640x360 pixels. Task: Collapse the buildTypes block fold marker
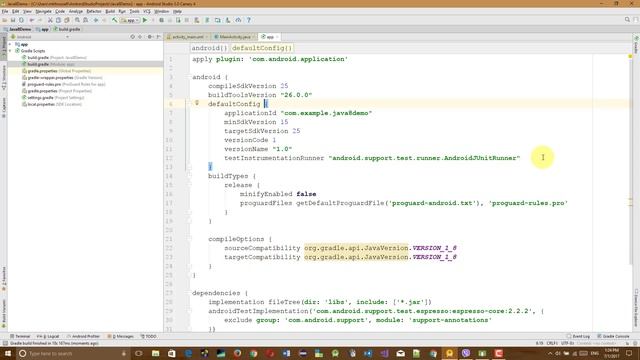pyautogui.click(x=189, y=176)
